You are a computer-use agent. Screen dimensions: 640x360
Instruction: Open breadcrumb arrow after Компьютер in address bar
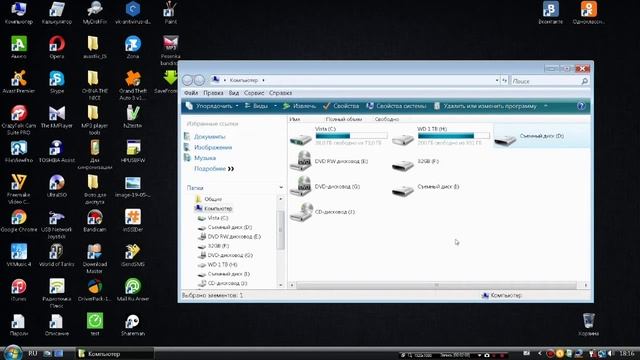tap(263, 80)
